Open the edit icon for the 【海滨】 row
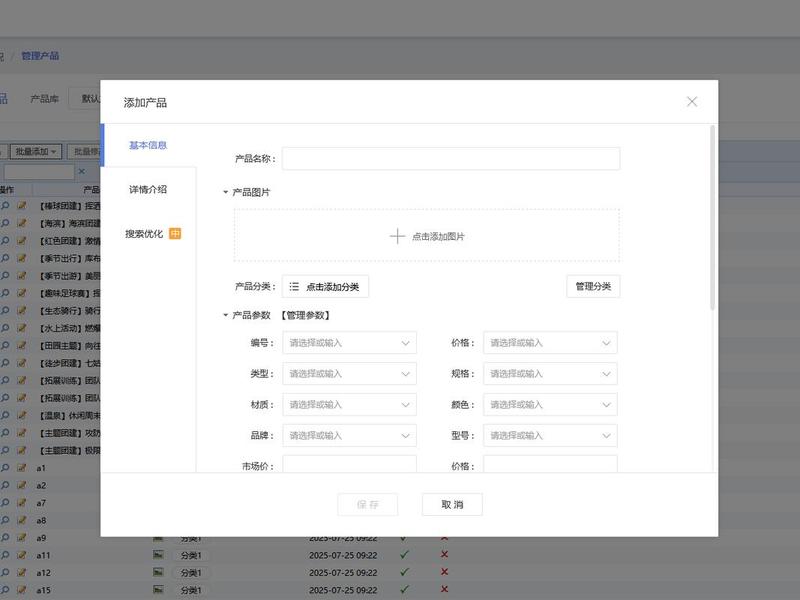 [21, 223]
